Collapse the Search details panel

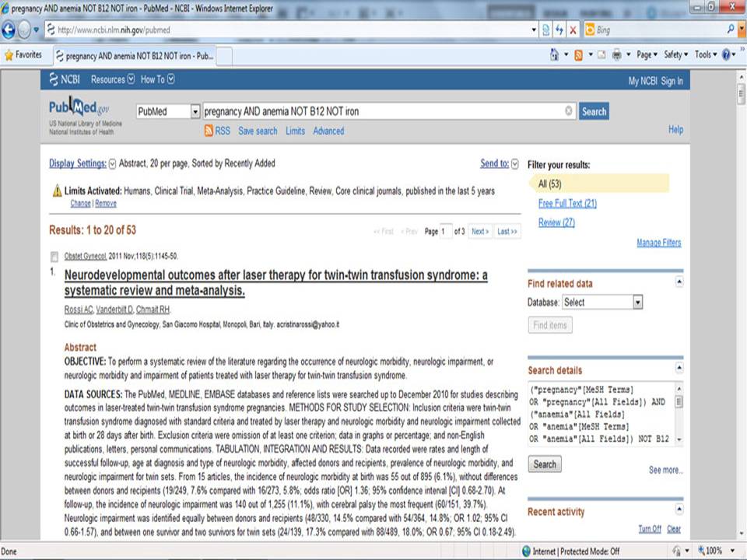click(679, 368)
